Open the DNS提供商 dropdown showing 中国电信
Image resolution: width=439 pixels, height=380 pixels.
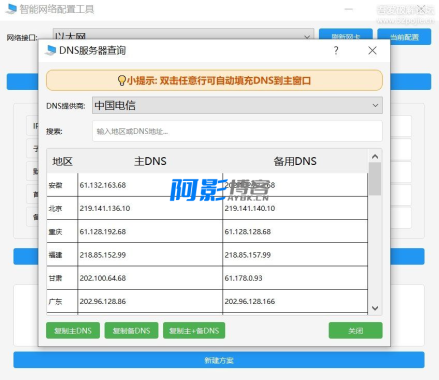tap(237, 105)
